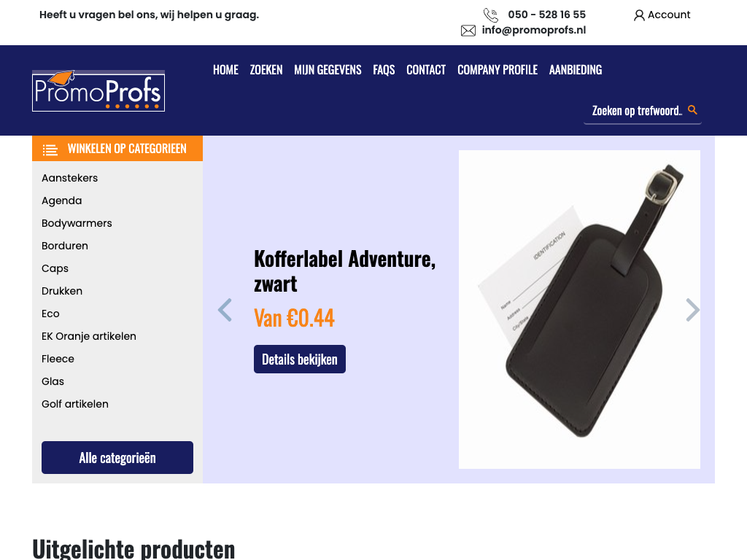Open Mijn Gegevens page
This screenshot has width=747, height=560.
328,70
